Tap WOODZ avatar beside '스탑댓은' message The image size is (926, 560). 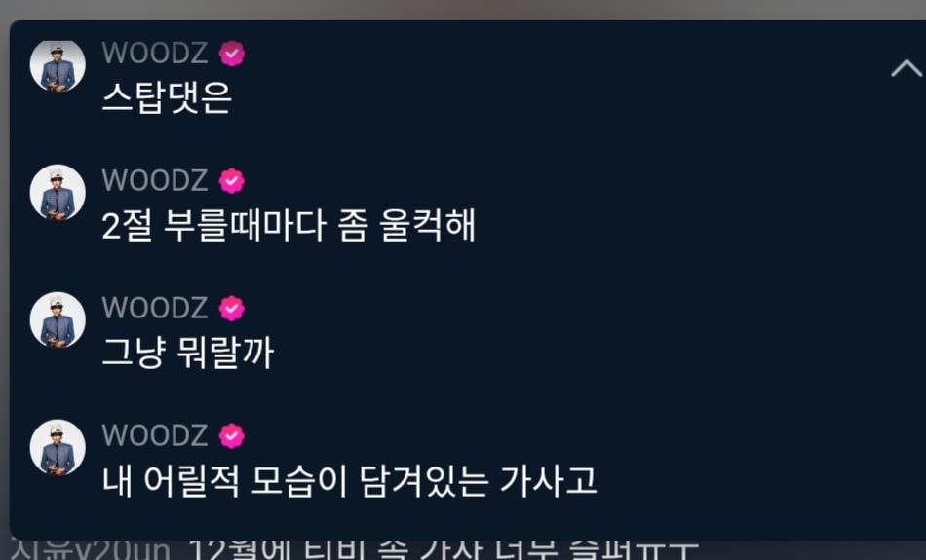coord(58,65)
